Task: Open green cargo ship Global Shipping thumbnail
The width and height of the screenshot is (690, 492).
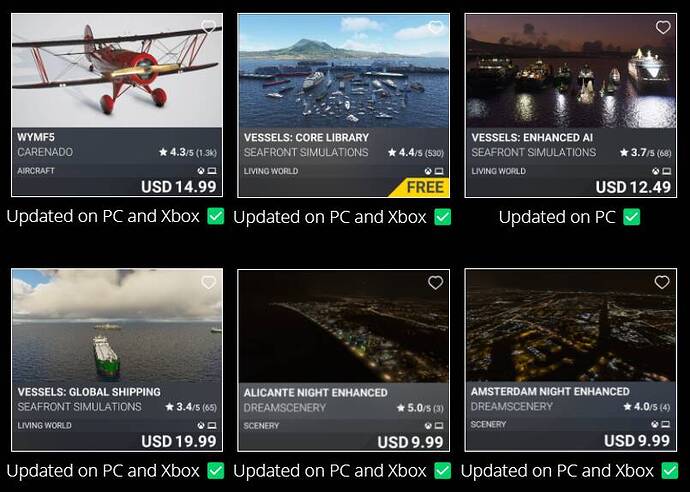Action: pyautogui.click(x=117, y=326)
